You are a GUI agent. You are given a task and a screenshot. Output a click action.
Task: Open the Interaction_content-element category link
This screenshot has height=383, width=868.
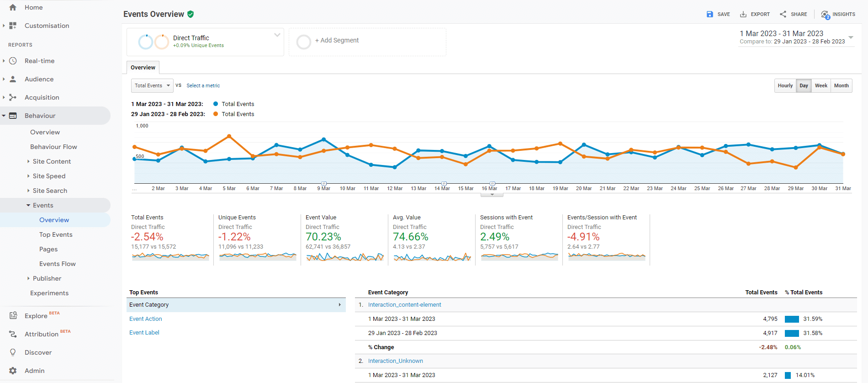click(404, 305)
